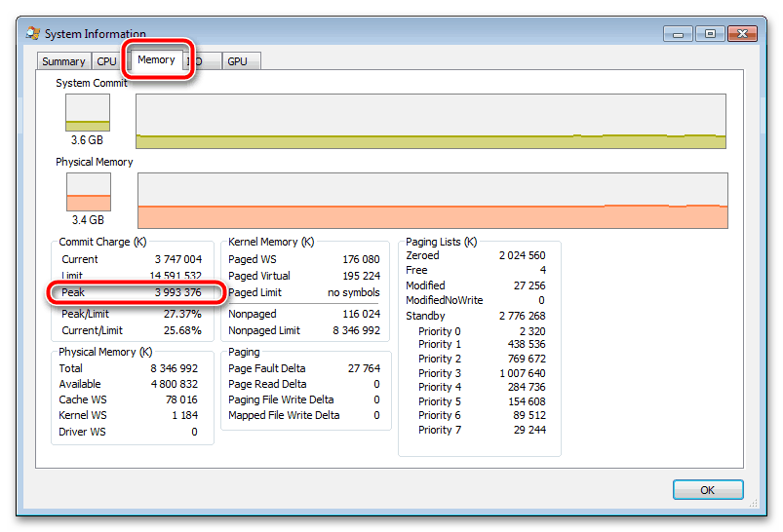Viewport: 783px width, 532px height.
Task: Click the Paged Limit 'no symbols' text
Action: pyautogui.click(x=353, y=292)
